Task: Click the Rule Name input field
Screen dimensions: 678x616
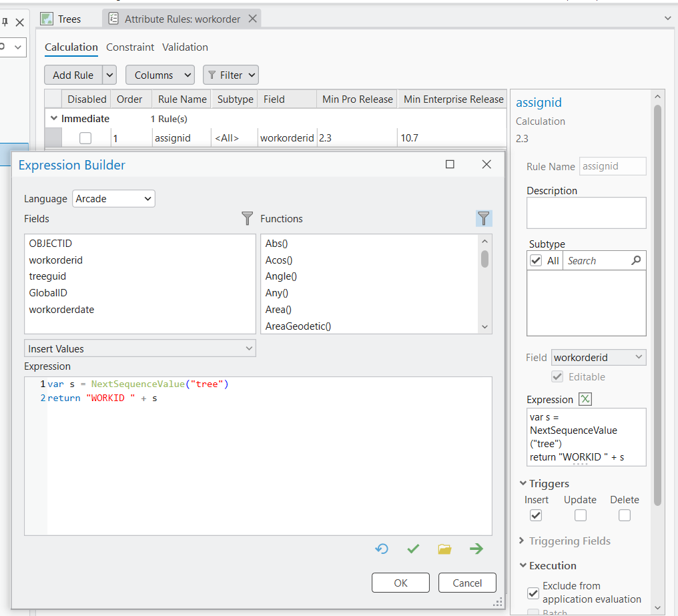Action: coord(613,166)
